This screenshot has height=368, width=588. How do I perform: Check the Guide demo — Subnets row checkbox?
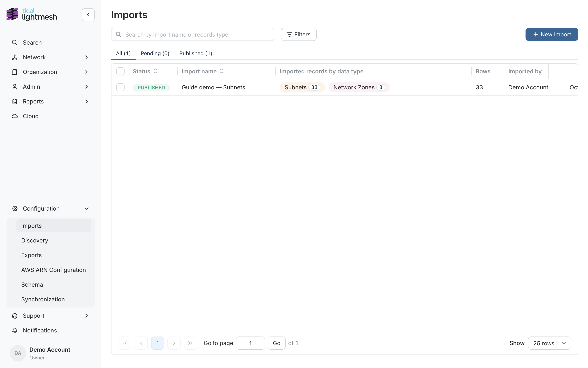(120, 87)
